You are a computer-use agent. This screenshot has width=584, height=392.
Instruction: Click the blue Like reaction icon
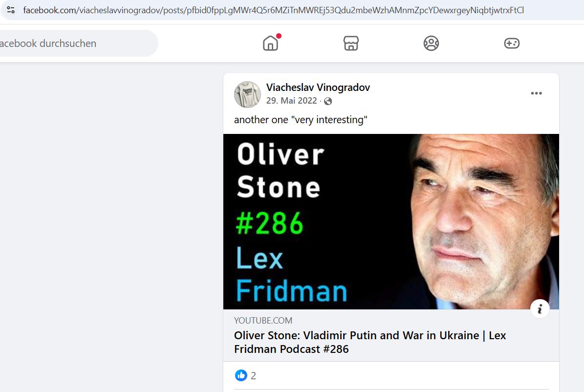coord(241,375)
